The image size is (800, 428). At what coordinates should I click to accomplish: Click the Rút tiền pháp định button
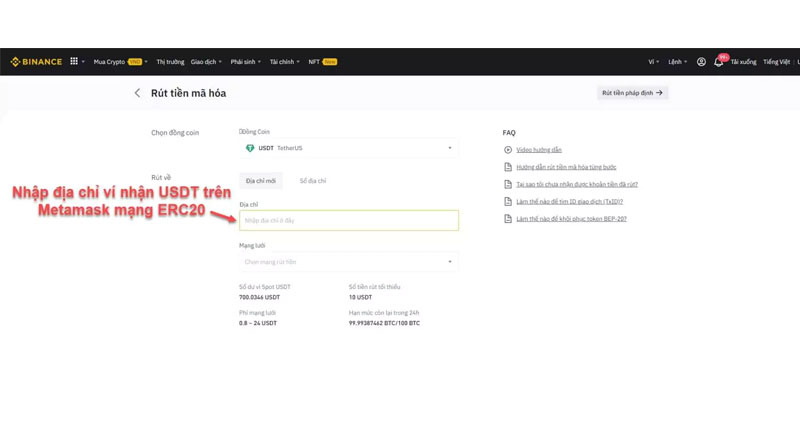tap(632, 93)
